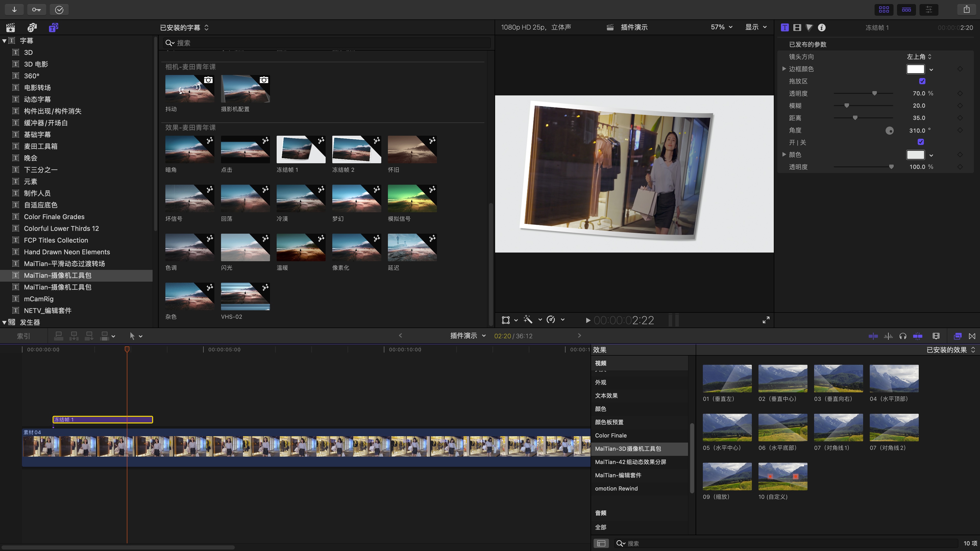This screenshot has height=551, width=980.
Task: Toggle the 开 | 关 checkbox
Action: (921, 142)
